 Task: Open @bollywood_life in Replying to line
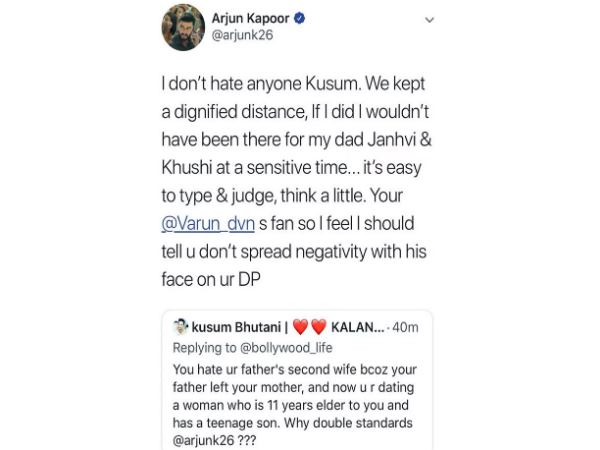point(286,348)
